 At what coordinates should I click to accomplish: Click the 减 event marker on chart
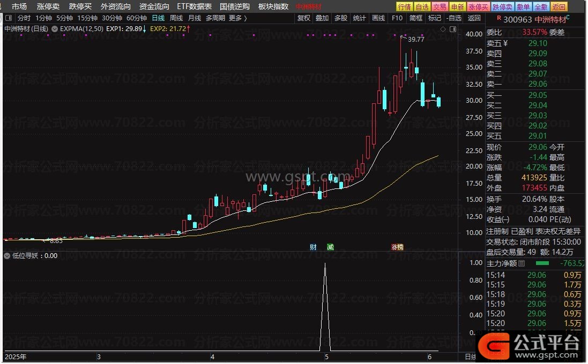pyautogui.click(x=330, y=247)
